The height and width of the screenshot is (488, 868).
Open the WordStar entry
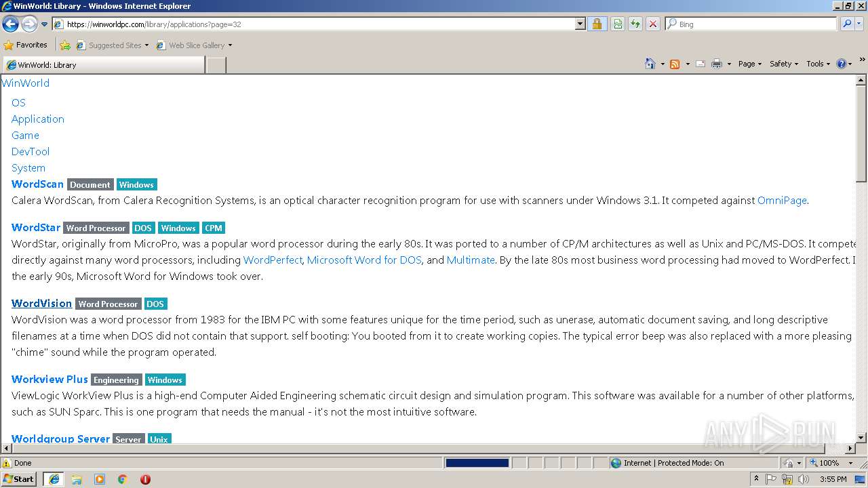click(x=36, y=228)
